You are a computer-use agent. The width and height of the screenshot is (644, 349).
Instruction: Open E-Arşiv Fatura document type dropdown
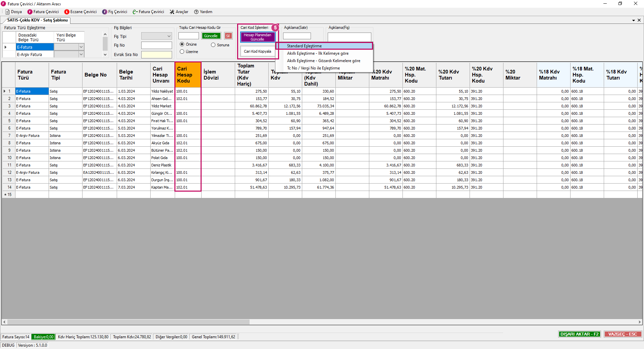[81, 54]
